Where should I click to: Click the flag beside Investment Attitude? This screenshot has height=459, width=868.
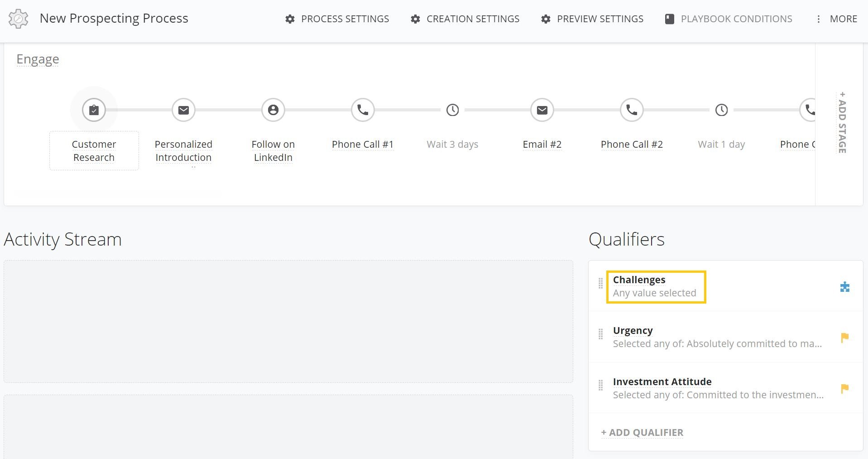pyautogui.click(x=845, y=389)
